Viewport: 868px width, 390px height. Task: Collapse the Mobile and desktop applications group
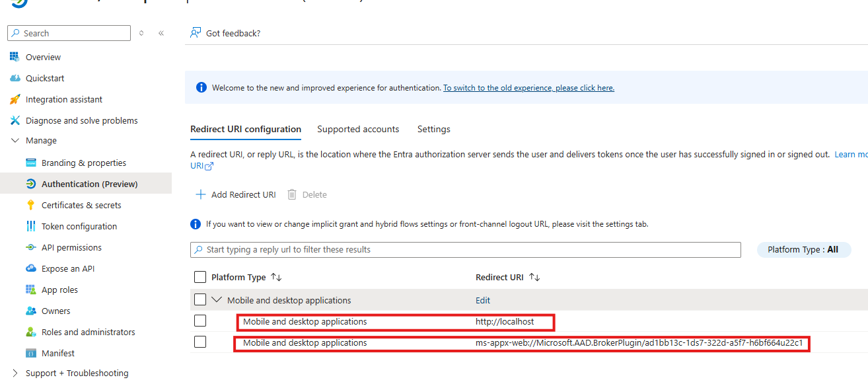[x=217, y=300]
